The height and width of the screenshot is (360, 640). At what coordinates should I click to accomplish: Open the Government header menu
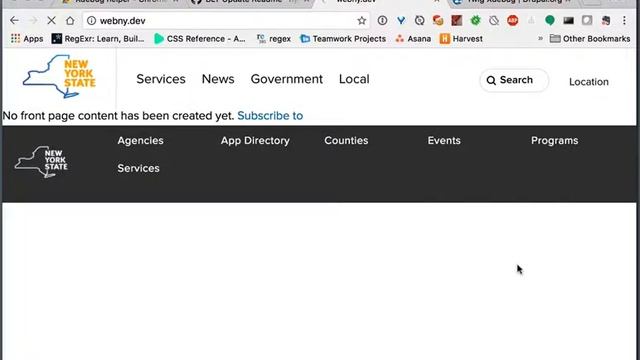coord(287,79)
